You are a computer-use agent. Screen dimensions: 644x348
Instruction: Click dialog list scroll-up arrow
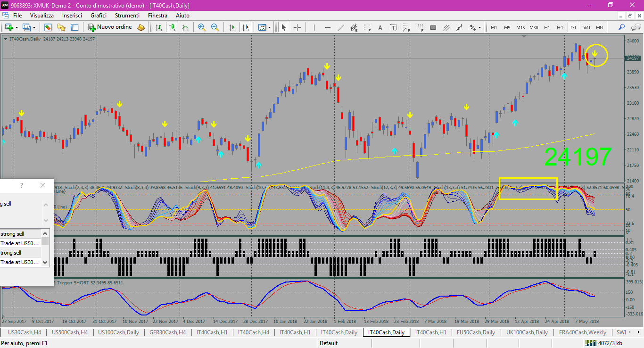click(x=45, y=233)
